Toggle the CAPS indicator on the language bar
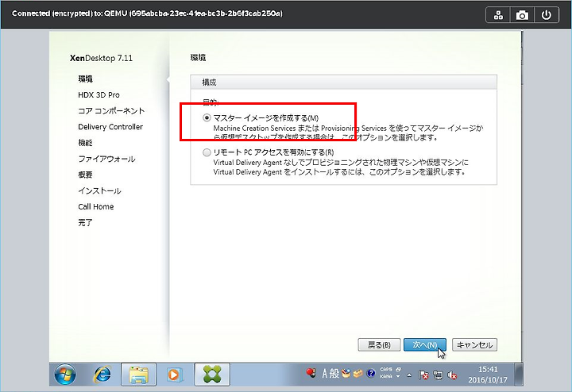 (386, 369)
